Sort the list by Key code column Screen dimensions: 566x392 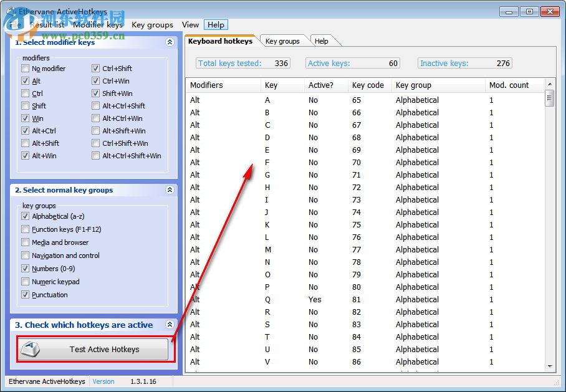(368, 85)
